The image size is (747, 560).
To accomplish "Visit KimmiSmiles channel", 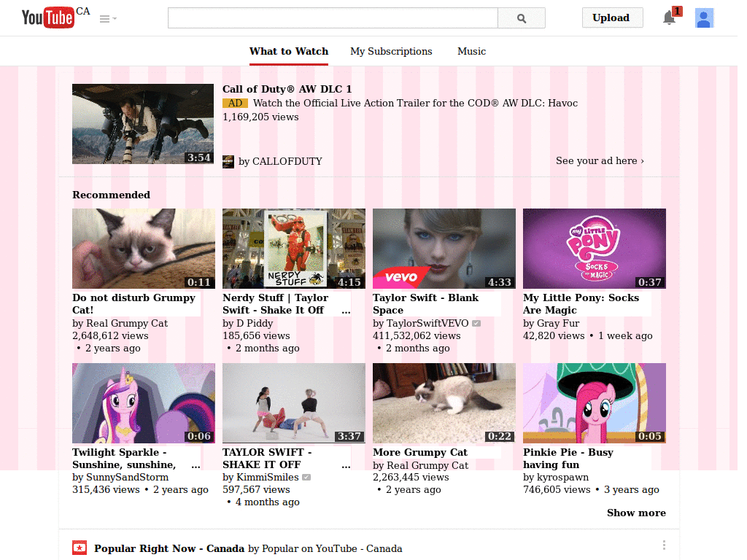I will pos(267,477).
